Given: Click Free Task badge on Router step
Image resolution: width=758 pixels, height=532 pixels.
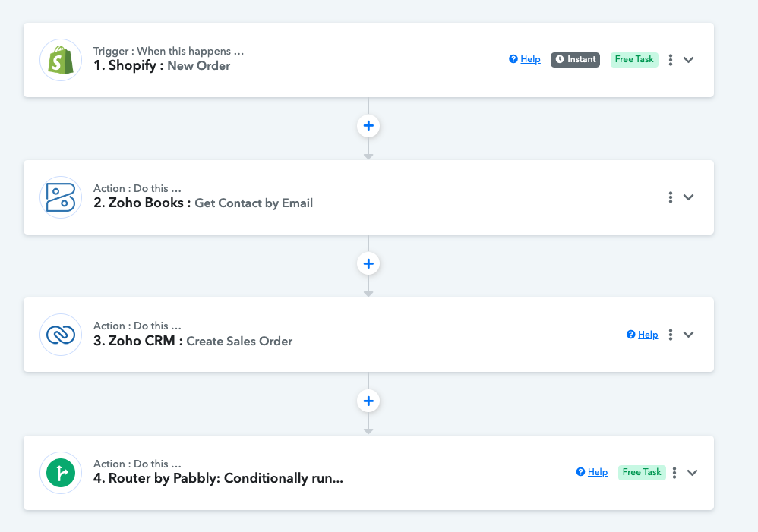Looking at the screenshot, I should coord(642,472).
